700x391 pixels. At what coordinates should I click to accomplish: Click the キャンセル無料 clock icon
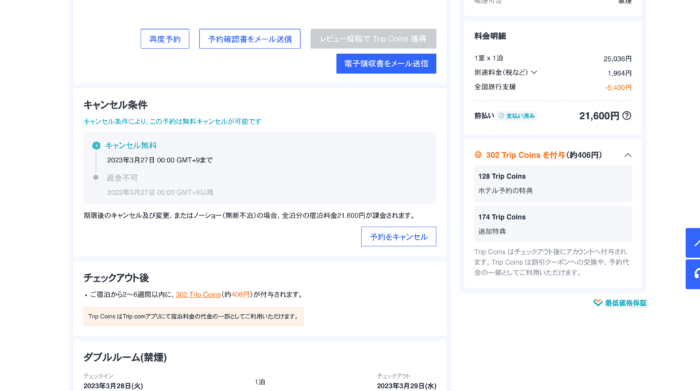pos(96,146)
